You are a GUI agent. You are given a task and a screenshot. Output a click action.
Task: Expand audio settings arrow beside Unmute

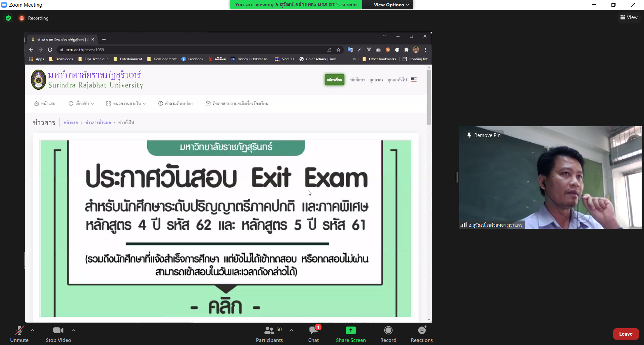click(33, 330)
